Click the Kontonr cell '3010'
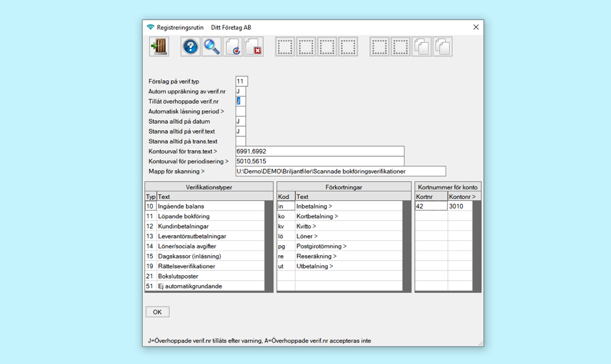The width and height of the screenshot is (611, 364). pyautogui.click(x=460, y=206)
